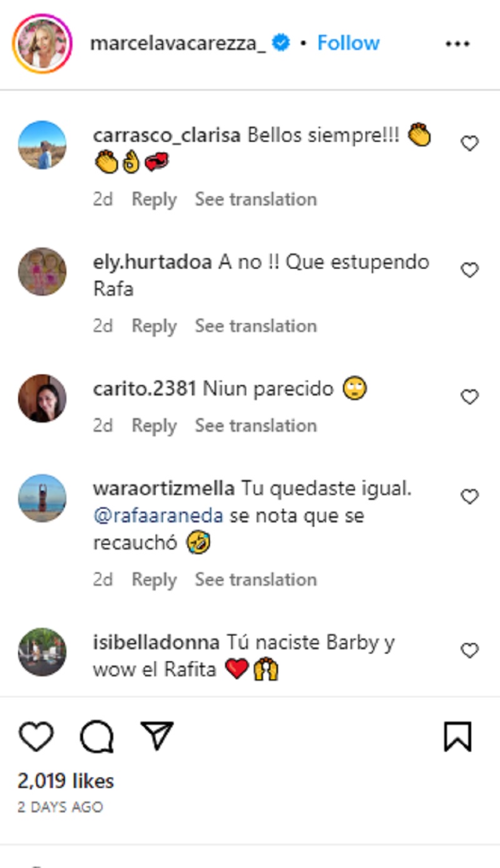This screenshot has height=868, width=500.
Task: Open carito.2381's profile avatar
Action: [x=42, y=398]
